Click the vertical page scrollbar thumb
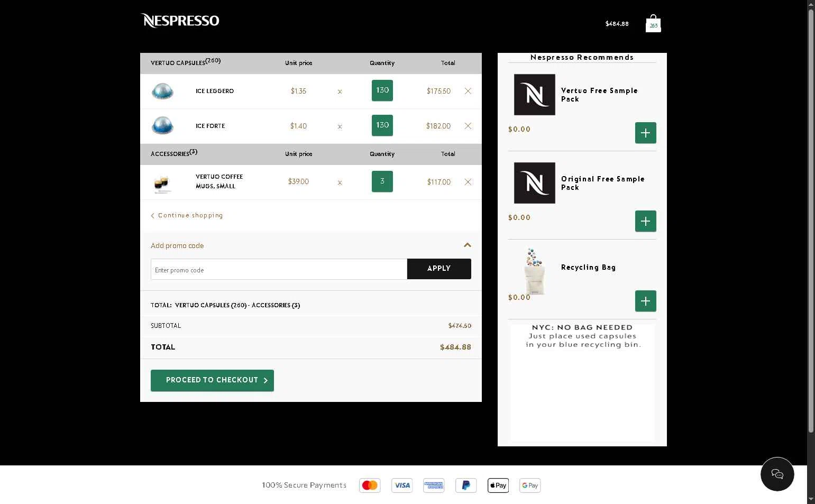The height and width of the screenshot is (504, 815). (811, 221)
